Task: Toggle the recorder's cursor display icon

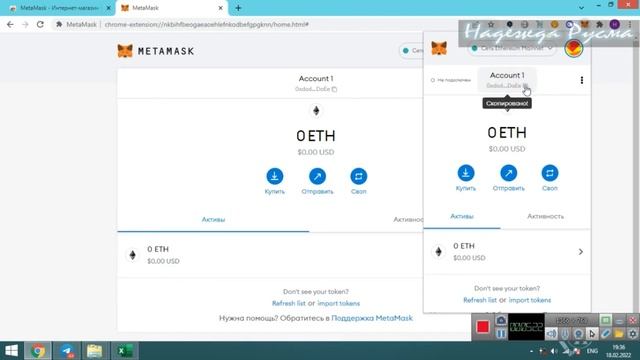Action: 592,334
